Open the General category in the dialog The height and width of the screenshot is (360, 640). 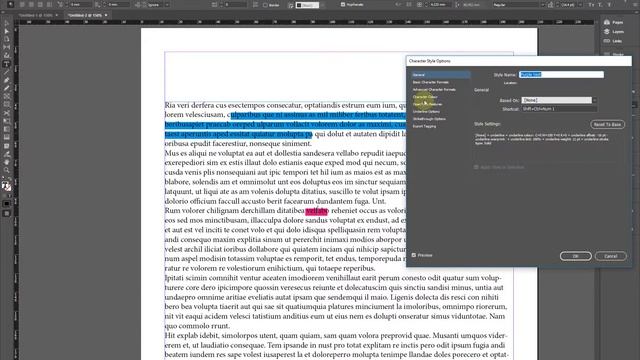(440, 75)
